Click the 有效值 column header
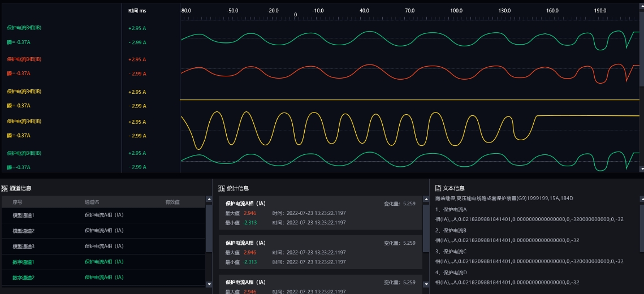 tap(172, 202)
